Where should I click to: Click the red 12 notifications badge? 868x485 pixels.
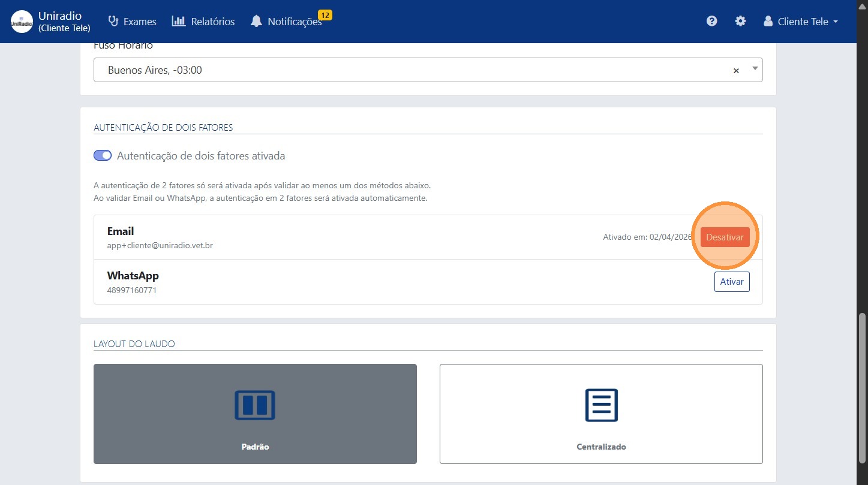(324, 16)
